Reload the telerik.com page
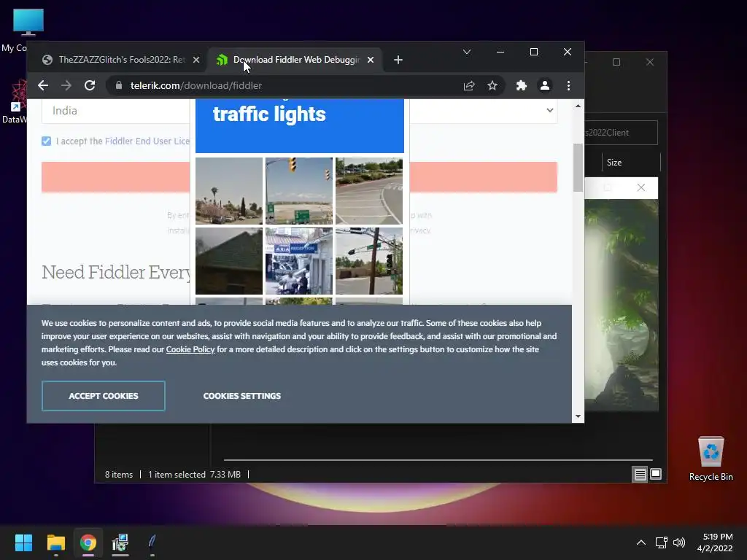Viewport: 747px width, 560px height. pos(90,86)
